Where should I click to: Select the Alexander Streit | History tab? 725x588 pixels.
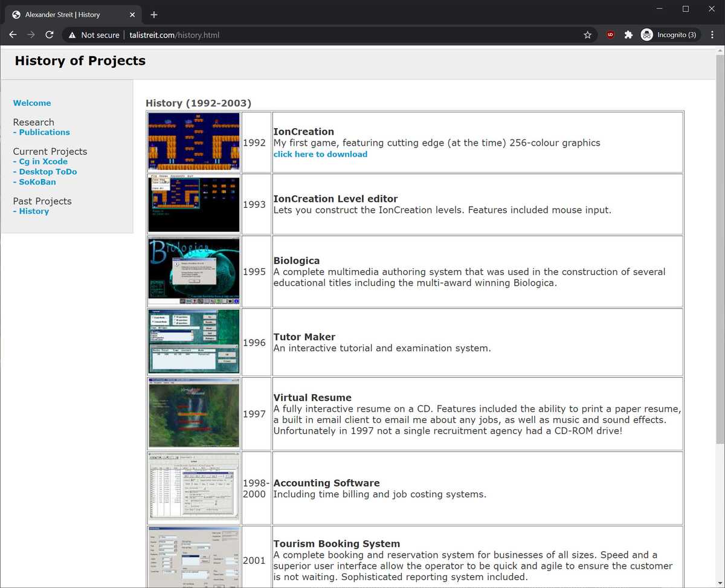click(74, 15)
